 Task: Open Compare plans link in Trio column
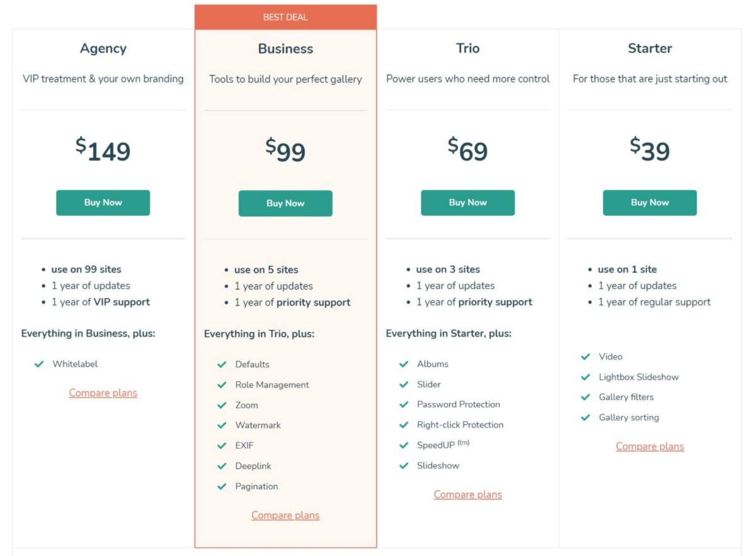click(467, 494)
